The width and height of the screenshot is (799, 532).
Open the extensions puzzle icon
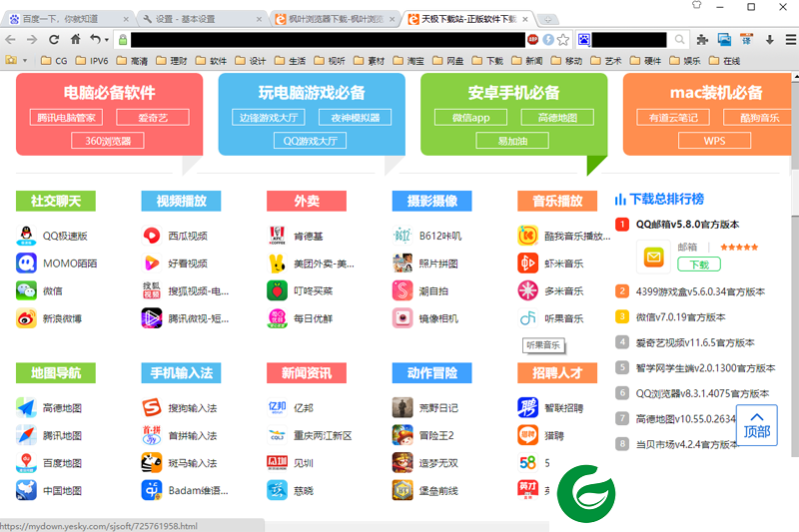pos(702,39)
